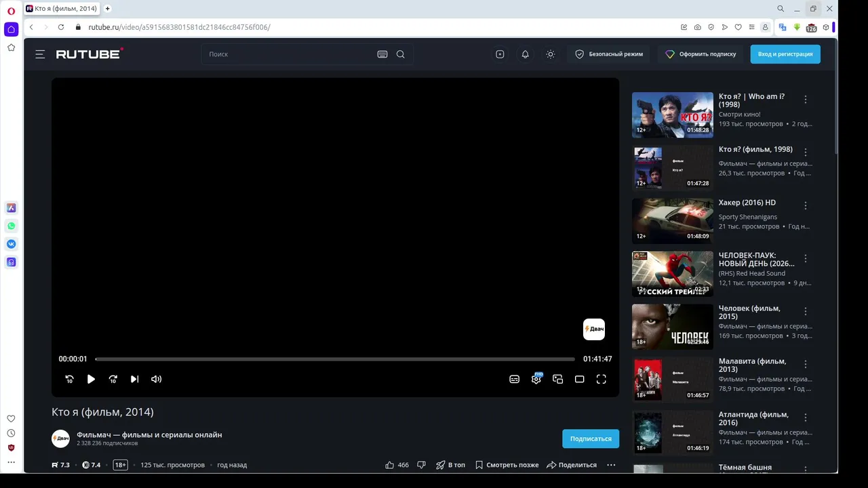Open options for Атлантида (фильм, 2016)

point(806,417)
